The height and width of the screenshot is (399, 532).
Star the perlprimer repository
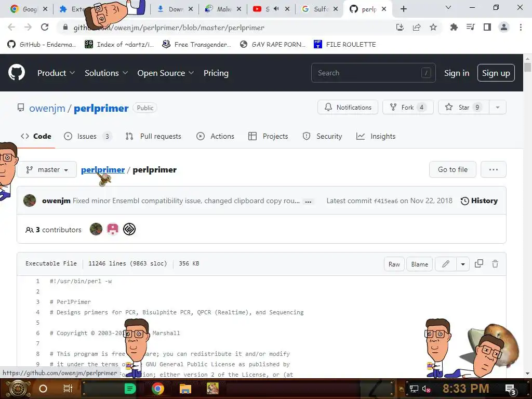point(463,107)
